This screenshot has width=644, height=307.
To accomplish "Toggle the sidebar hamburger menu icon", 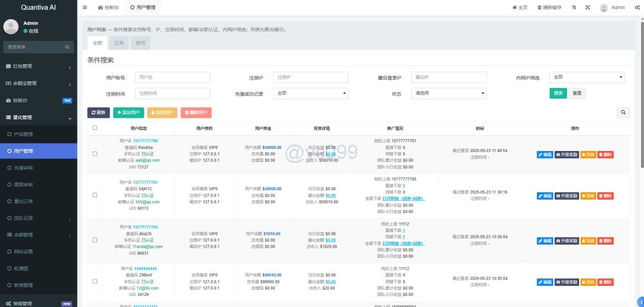I will 85,8.
